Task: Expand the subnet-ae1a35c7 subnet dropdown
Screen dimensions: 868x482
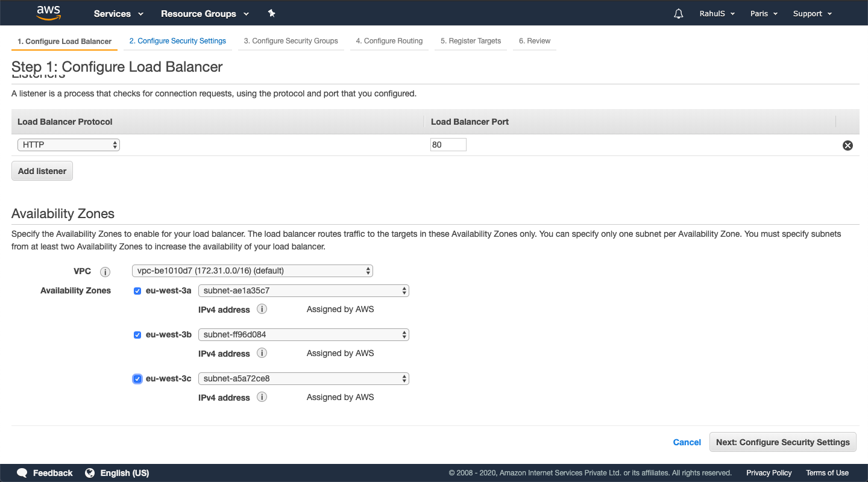Action: click(303, 291)
